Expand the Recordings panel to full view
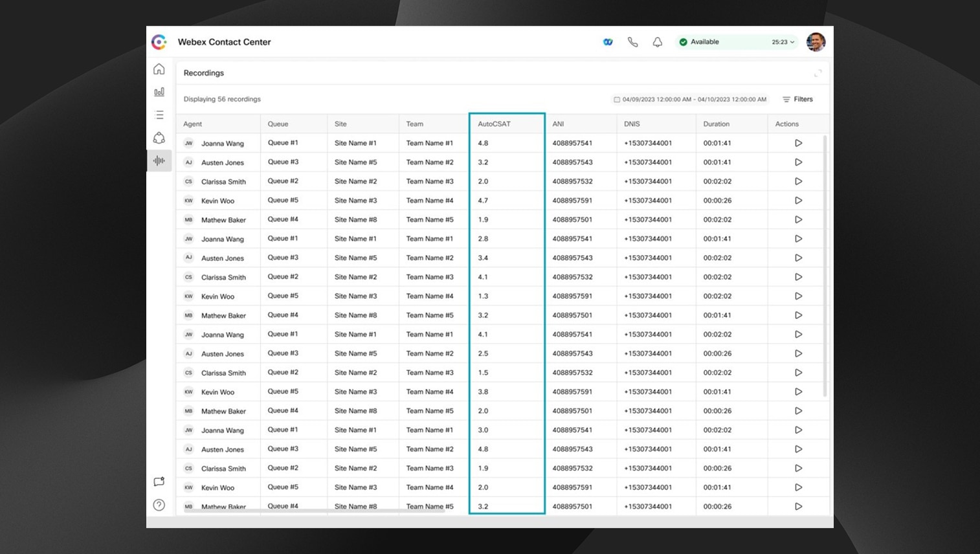Screen dimensions: 980x554 [818, 73]
